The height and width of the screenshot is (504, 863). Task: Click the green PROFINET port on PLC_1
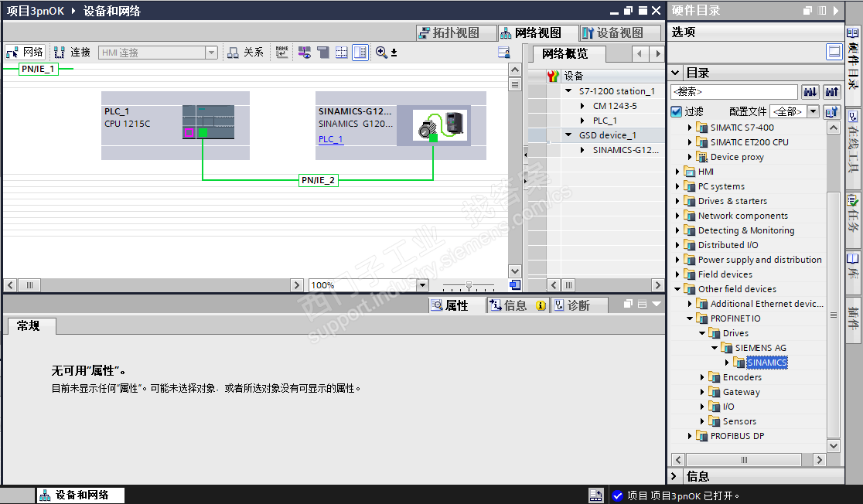[x=203, y=133]
